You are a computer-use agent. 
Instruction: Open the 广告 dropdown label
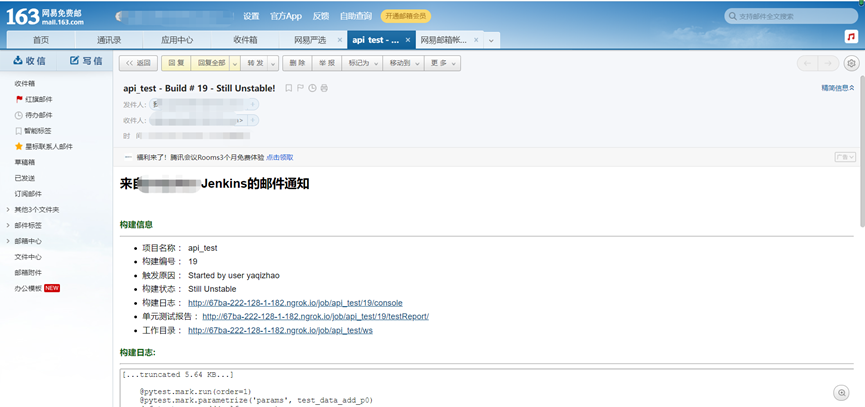[x=845, y=157]
